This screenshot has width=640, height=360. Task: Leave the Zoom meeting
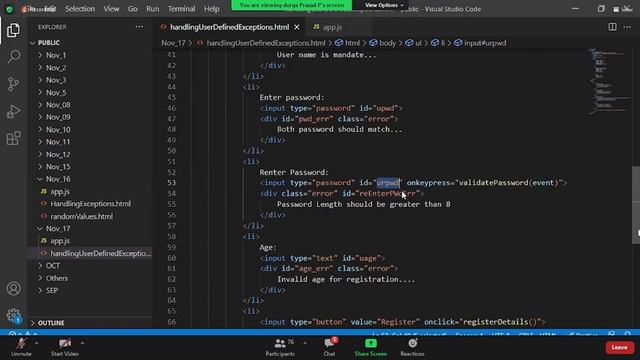(619, 347)
